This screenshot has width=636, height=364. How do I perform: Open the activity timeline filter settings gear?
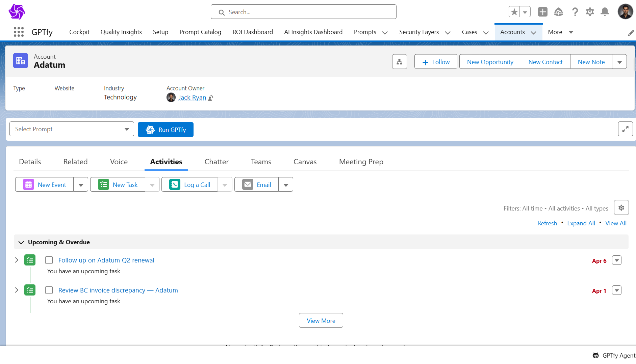click(x=621, y=208)
